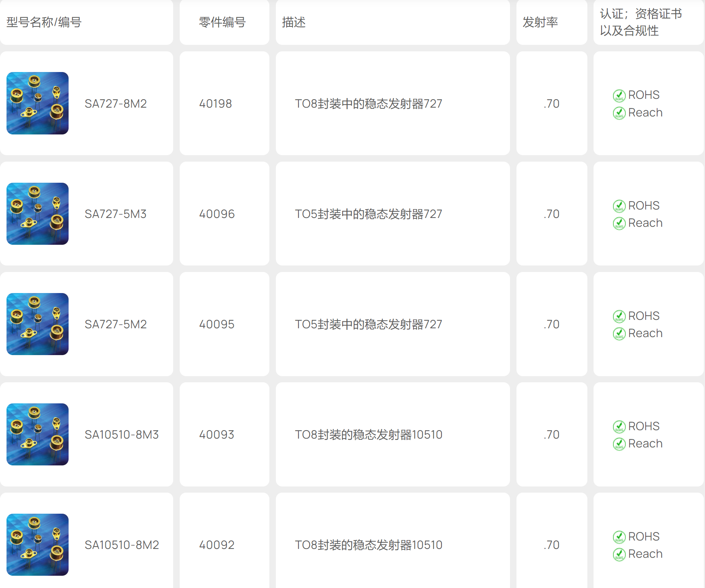The height and width of the screenshot is (588, 705).
Task: Click ROHS check icon in SA727-5M2 row
Action: coord(619,316)
